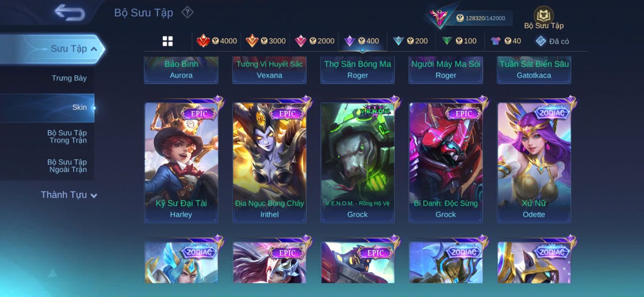
Task: Select the Skin menu item
Action: tap(47, 107)
